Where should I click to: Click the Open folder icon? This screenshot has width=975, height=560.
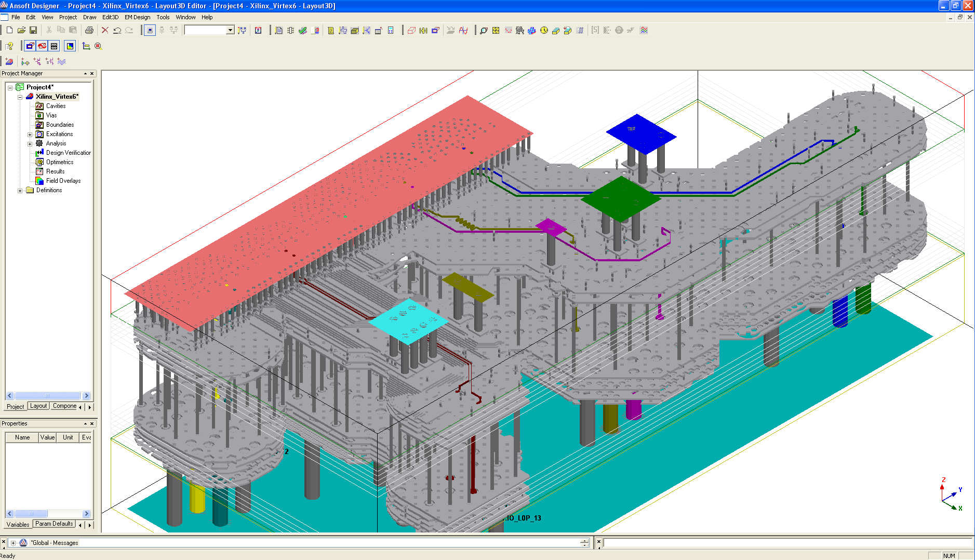coord(21,30)
